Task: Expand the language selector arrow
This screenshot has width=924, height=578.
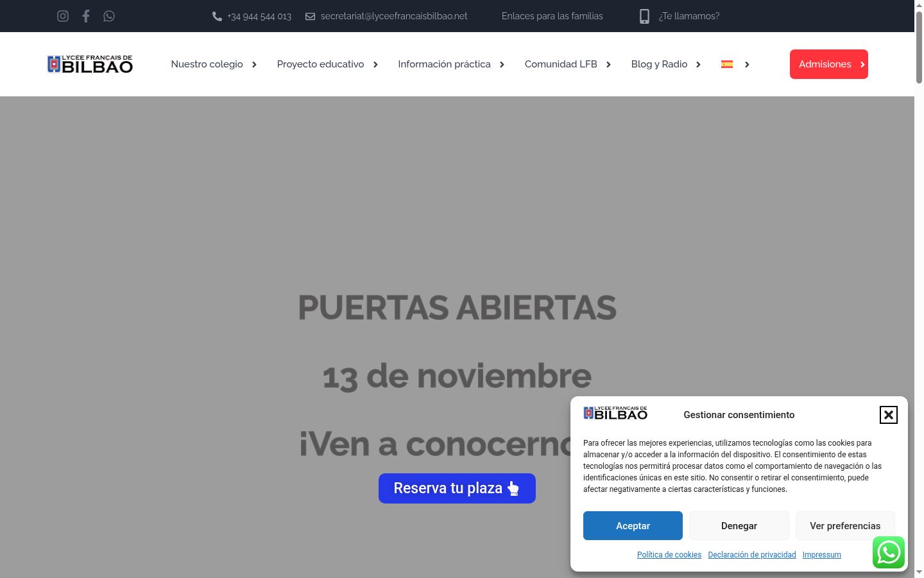Action: click(x=747, y=64)
